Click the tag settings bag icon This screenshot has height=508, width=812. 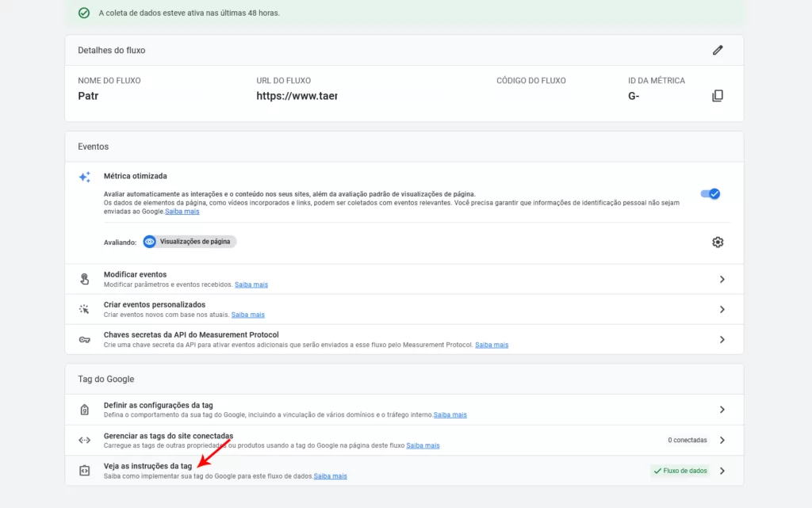click(x=84, y=410)
